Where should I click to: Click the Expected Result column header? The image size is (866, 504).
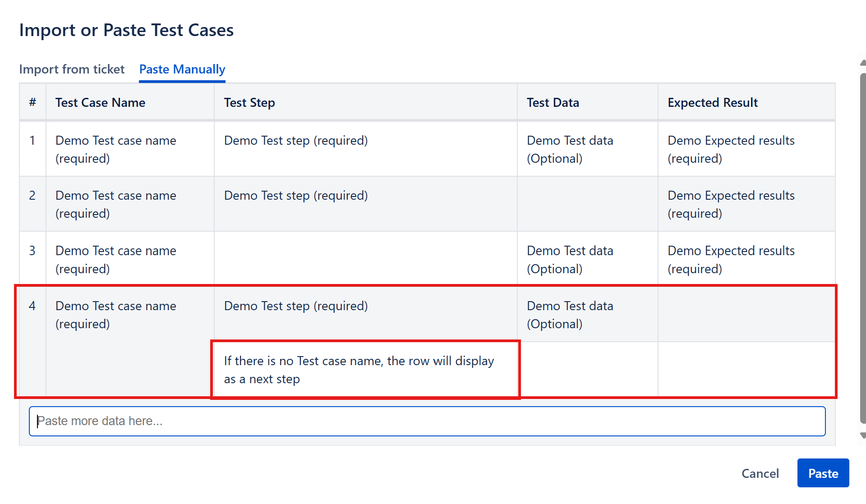point(712,103)
